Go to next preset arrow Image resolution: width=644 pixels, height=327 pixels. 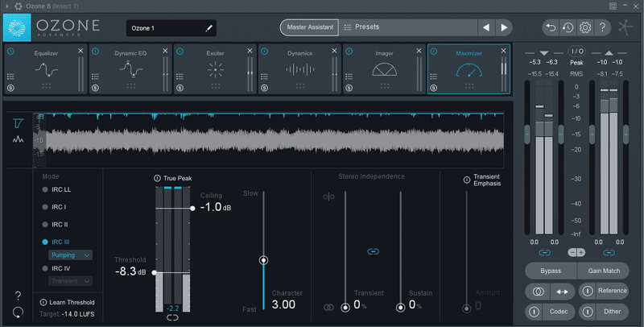pos(504,27)
